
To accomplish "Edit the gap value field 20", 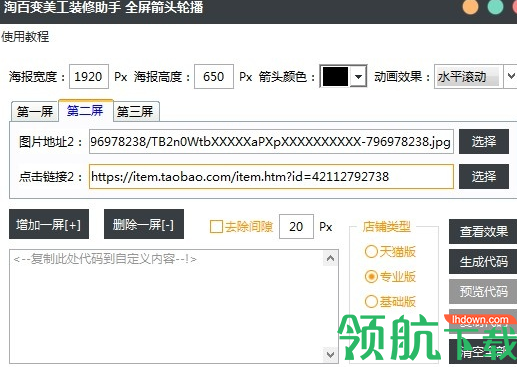I will point(296,227).
